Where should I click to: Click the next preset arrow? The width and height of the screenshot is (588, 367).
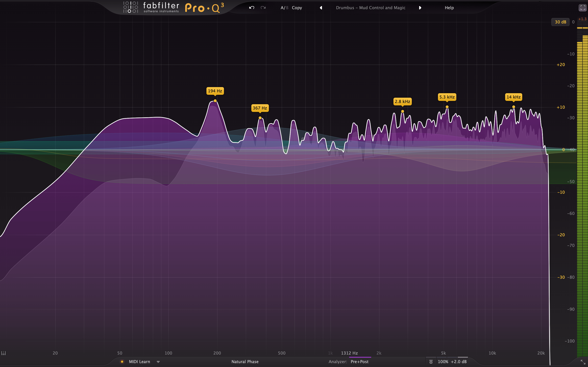coord(421,8)
